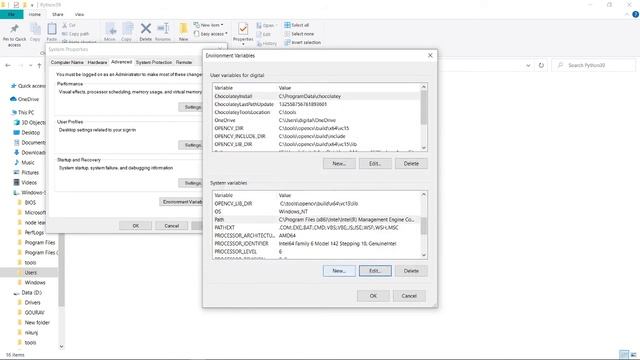
Task: Open the Home ribbon tab
Action: tap(35, 14)
